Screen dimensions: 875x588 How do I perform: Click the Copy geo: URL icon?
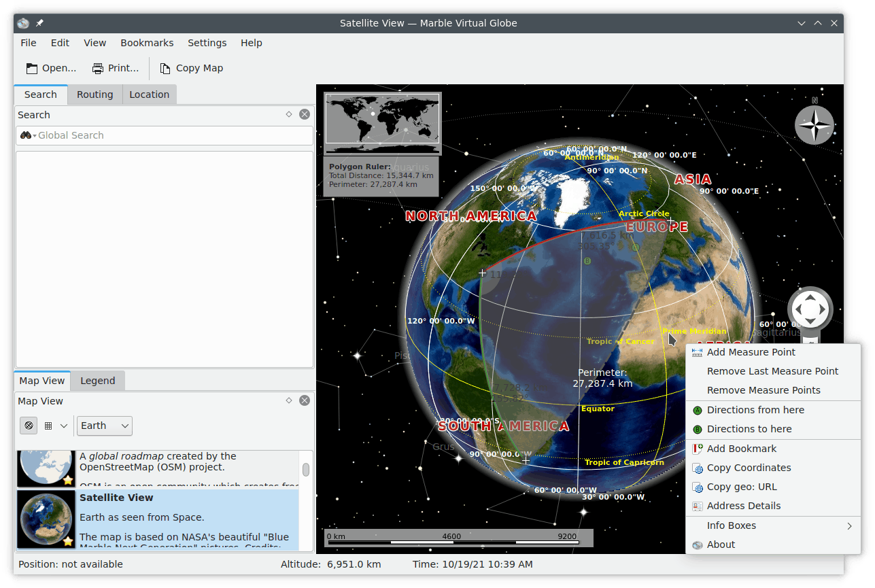click(697, 487)
